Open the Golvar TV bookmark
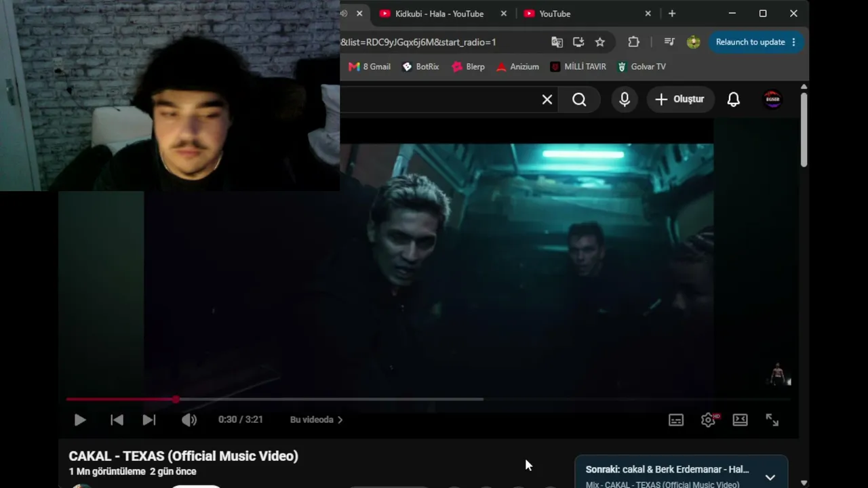Screen dimensions: 868x488 (642, 66)
